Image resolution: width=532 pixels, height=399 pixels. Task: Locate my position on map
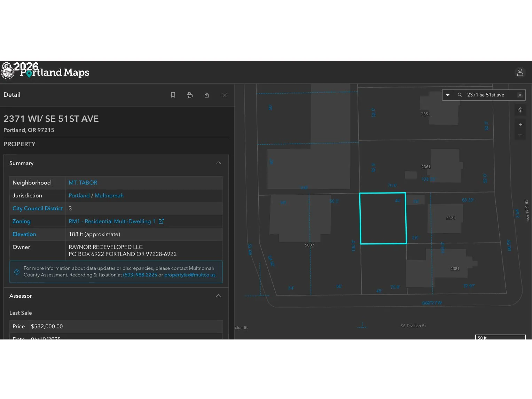[x=520, y=110]
